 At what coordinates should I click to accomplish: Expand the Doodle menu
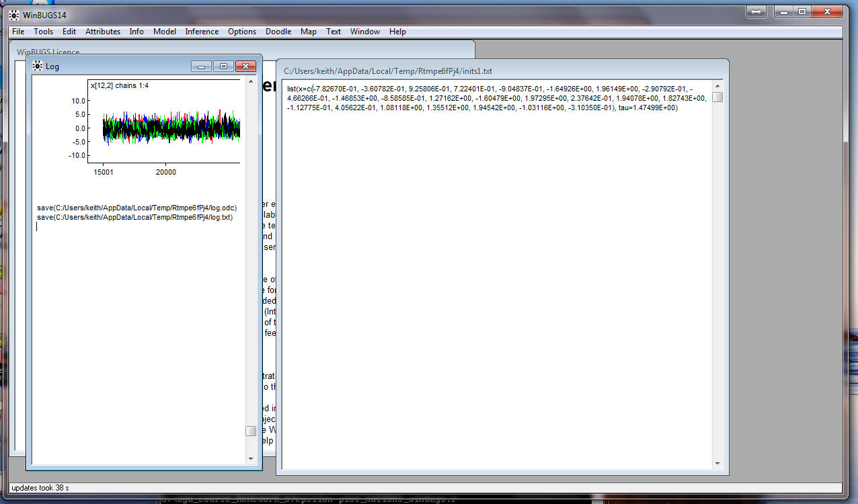(x=278, y=32)
